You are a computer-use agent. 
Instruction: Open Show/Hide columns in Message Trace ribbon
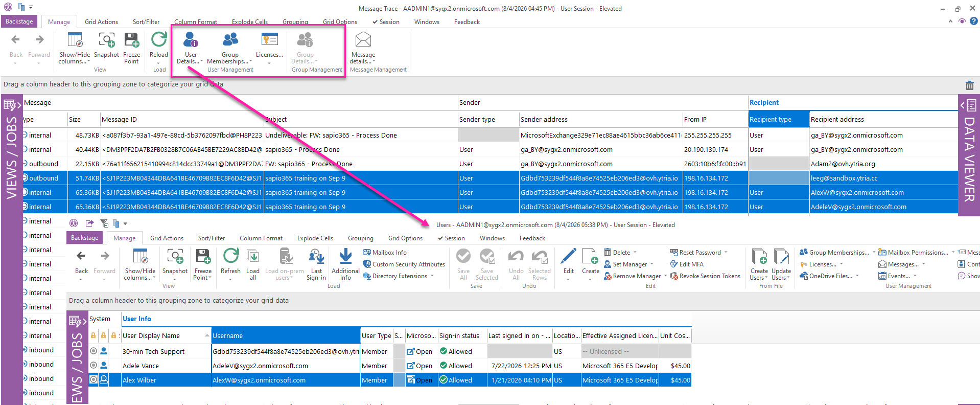click(75, 48)
